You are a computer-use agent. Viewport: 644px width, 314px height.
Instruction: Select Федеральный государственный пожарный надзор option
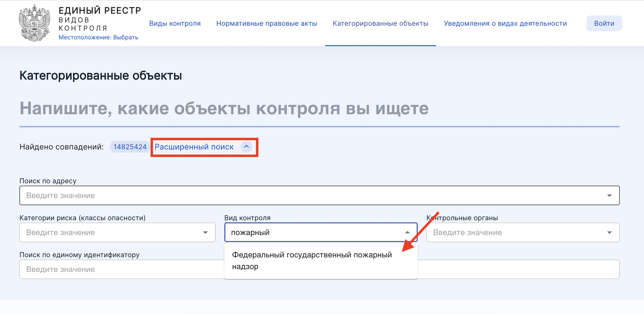coord(321,261)
